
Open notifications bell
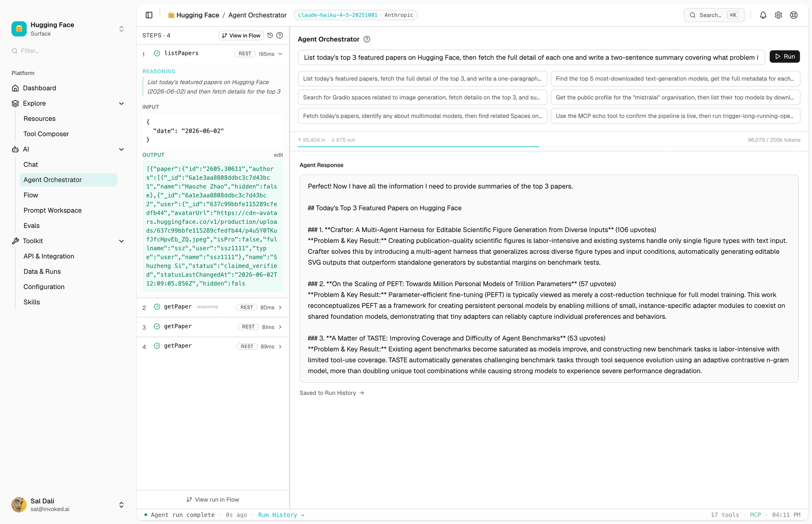point(763,15)
